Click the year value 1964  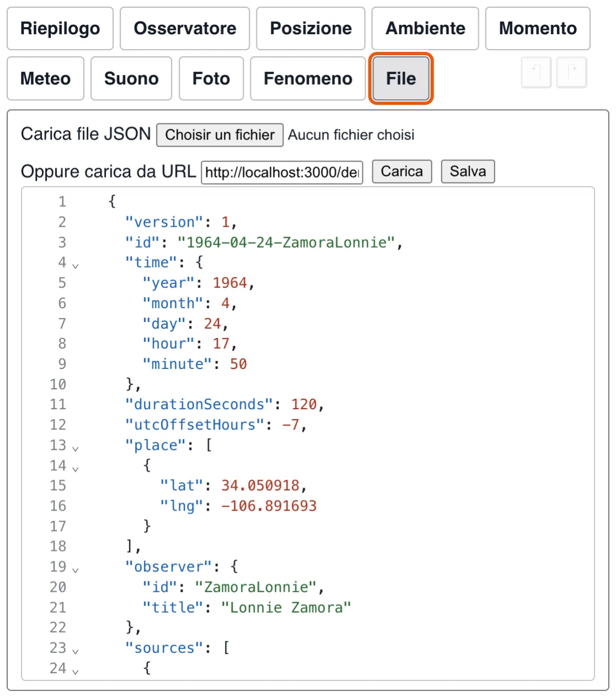230,283
